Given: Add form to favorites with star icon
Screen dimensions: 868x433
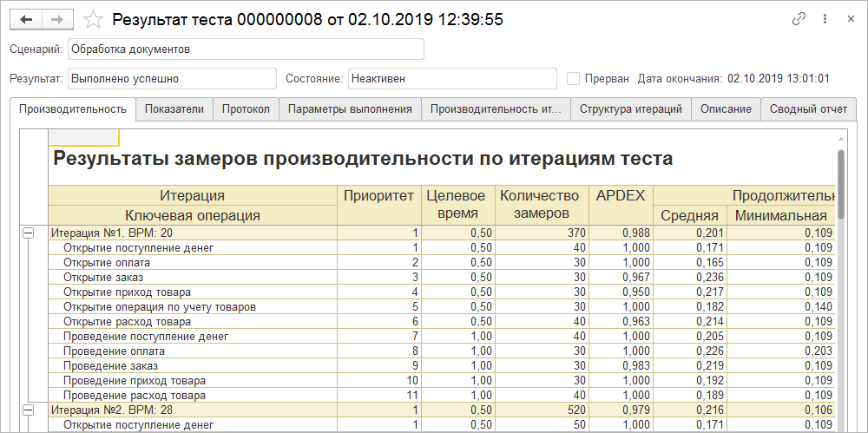Looking at the screenshot, I should pyautogui.click(x=93, y=19).
